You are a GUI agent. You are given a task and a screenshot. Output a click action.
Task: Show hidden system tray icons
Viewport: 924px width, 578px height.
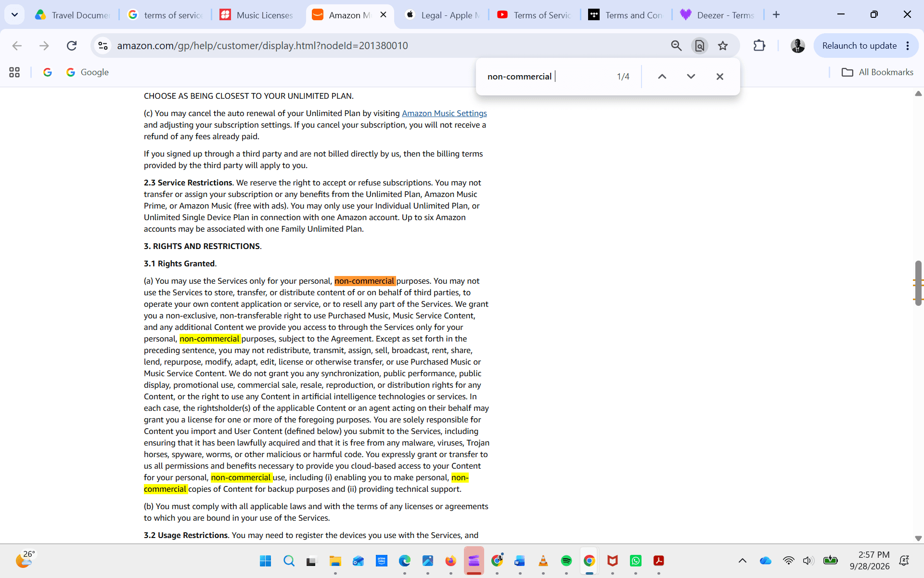click(x=742, y=561)
